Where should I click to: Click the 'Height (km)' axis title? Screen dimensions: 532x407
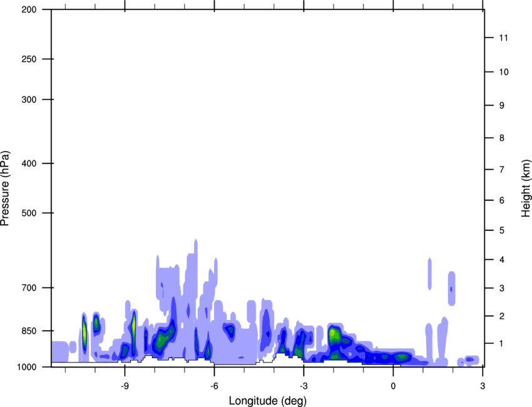coord(526,188)
